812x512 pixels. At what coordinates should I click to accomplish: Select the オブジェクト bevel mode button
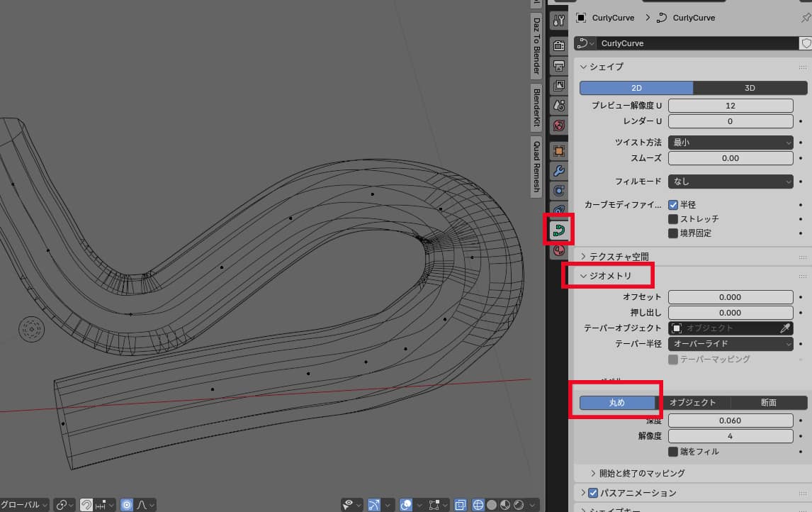click(x=692, y=403)
